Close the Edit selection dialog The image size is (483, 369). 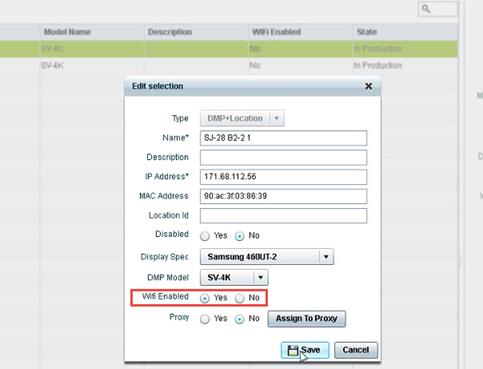pos(368,86)
